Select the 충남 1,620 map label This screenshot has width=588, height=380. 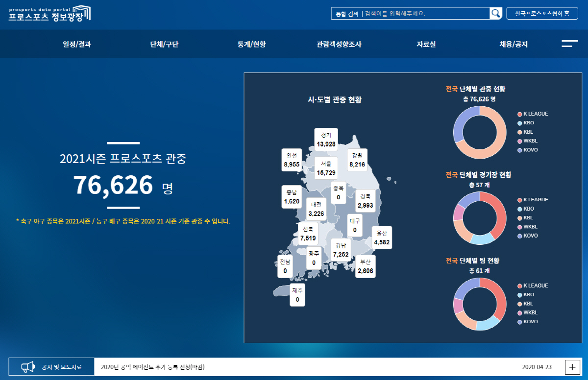(292, 196)
